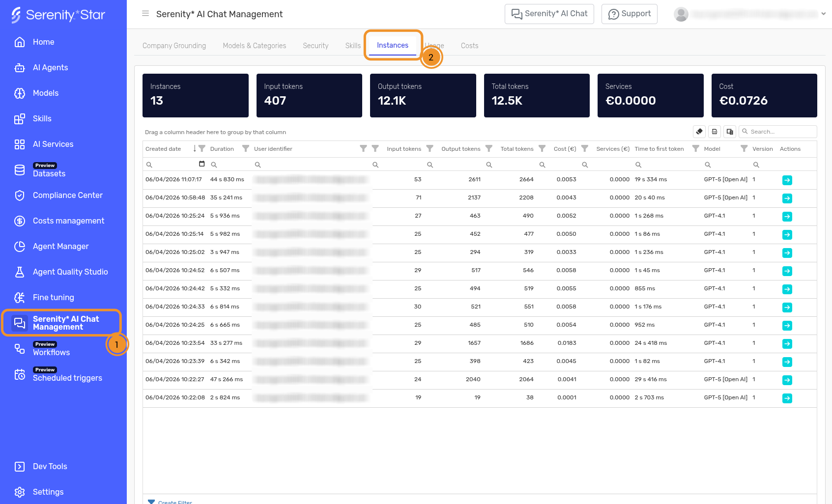Click the hamburger menu icon in the header
This screenshot has height=504, width=832.
point(145,13)
